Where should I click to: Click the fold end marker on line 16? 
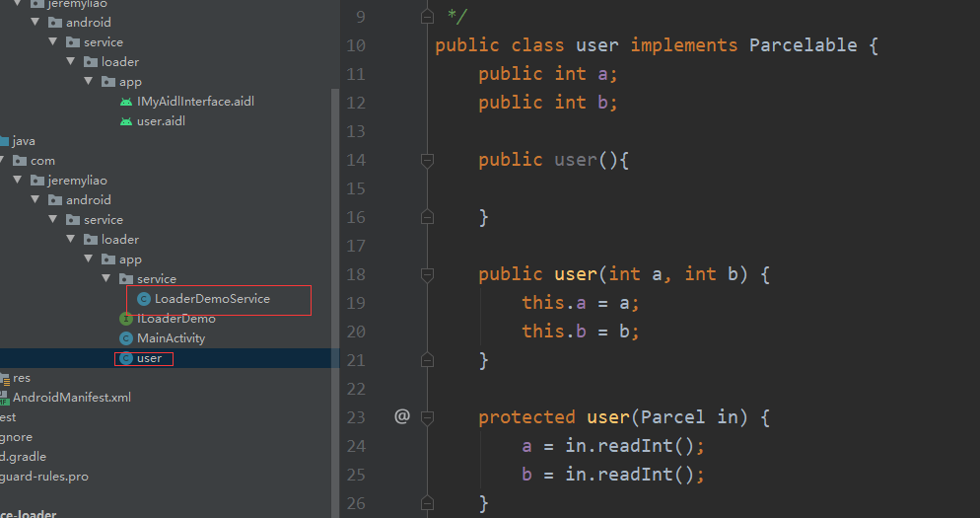click(x=428, y=217)
